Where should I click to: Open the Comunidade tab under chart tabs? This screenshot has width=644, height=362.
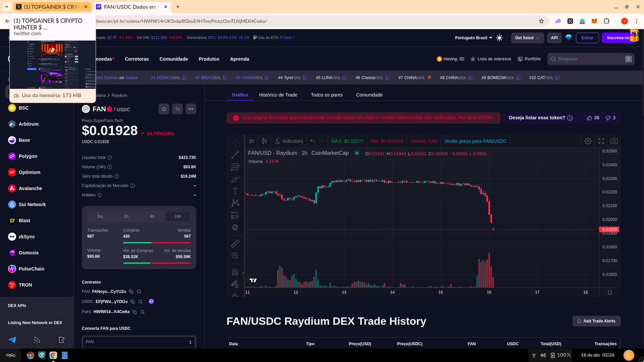[x=369, y=95]
